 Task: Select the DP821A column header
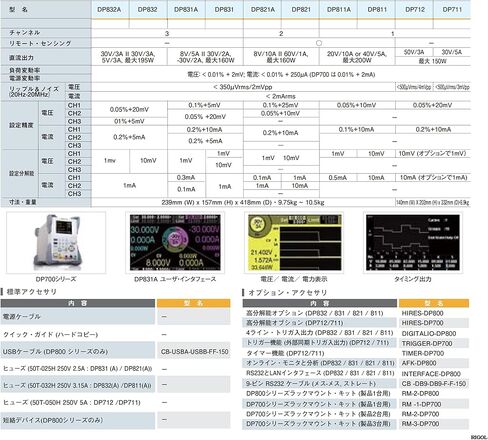point(262,9)
